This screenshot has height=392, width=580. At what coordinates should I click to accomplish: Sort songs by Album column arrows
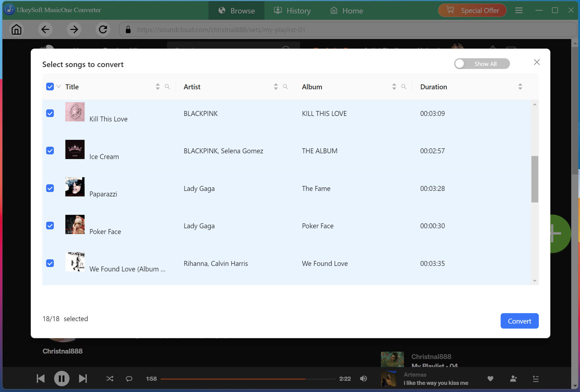pyautogui.click(x=394, y=87)
